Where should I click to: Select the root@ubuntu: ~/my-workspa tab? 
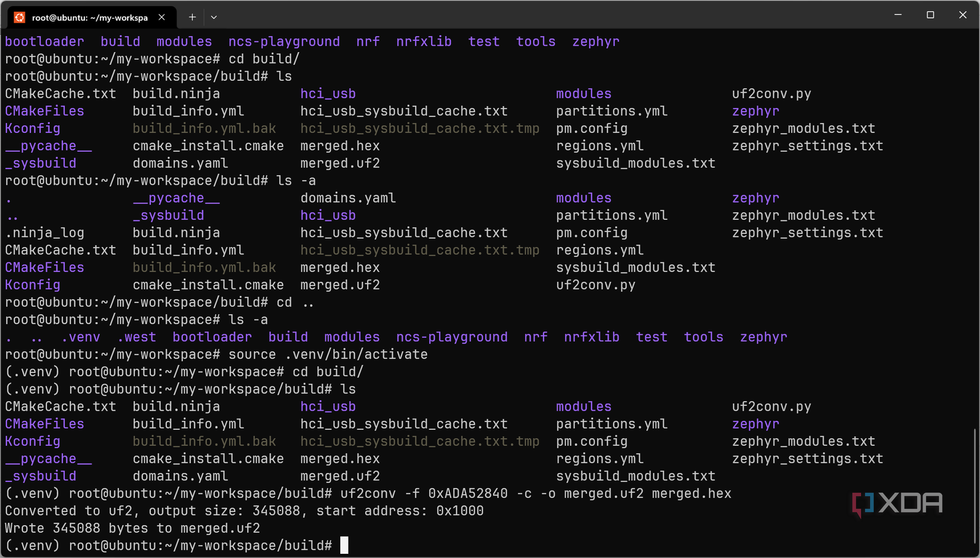[91, 17]
